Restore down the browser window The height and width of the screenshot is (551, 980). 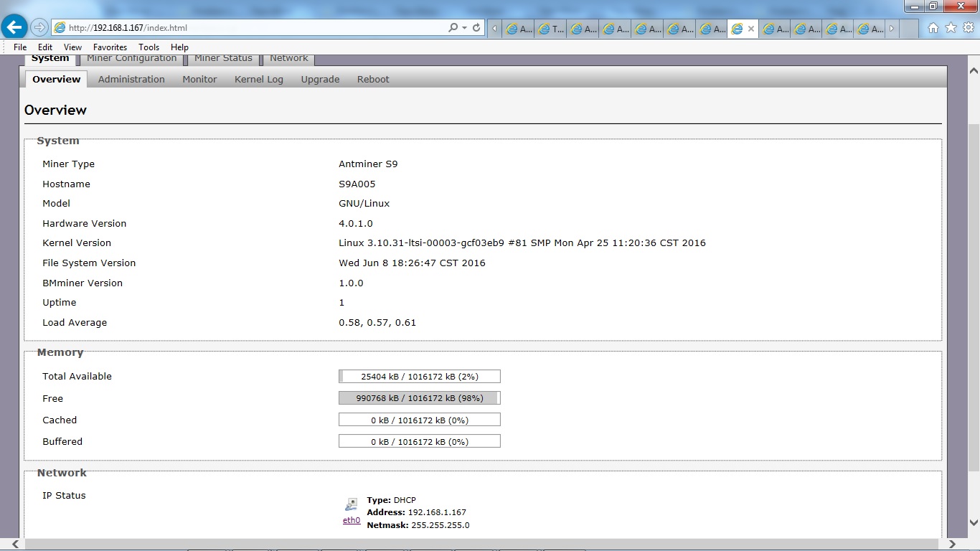point(933,6)
